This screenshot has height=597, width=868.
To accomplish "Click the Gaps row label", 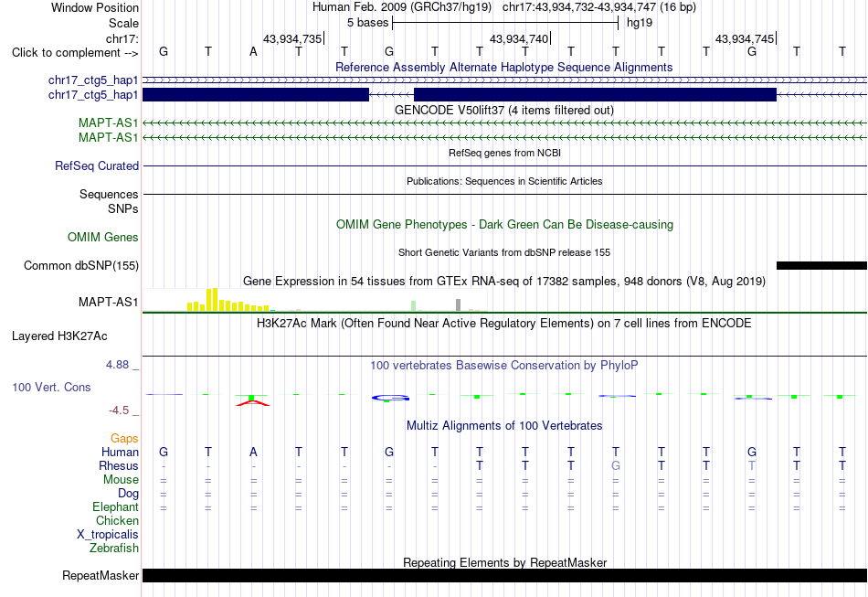I will tap(124, 438).
